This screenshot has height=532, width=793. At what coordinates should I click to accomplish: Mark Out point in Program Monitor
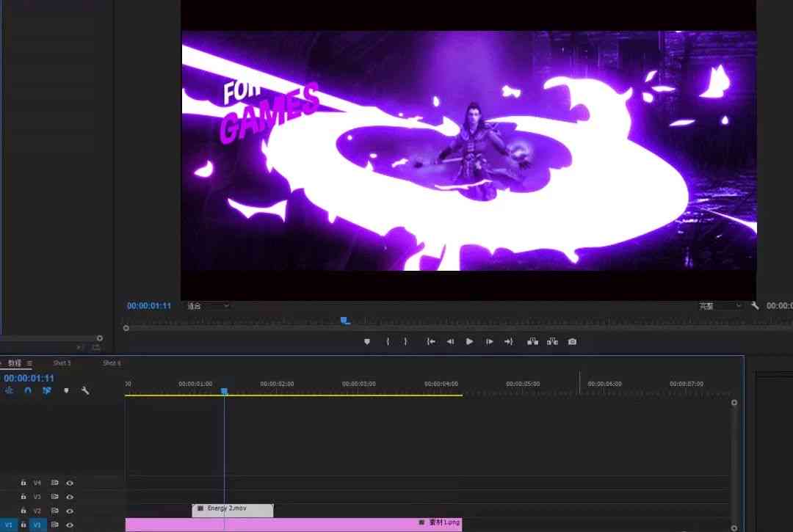click(x=405, y=342)
